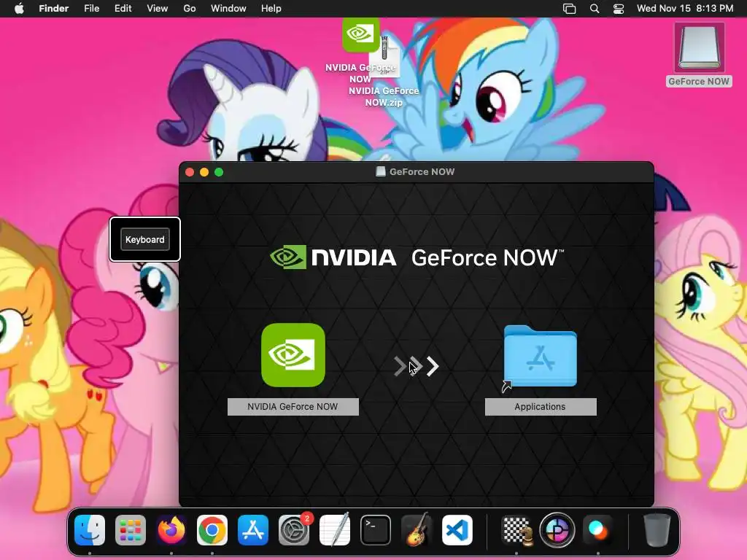
Task: Open the Apple menu
Action: (x=19, y=9)
